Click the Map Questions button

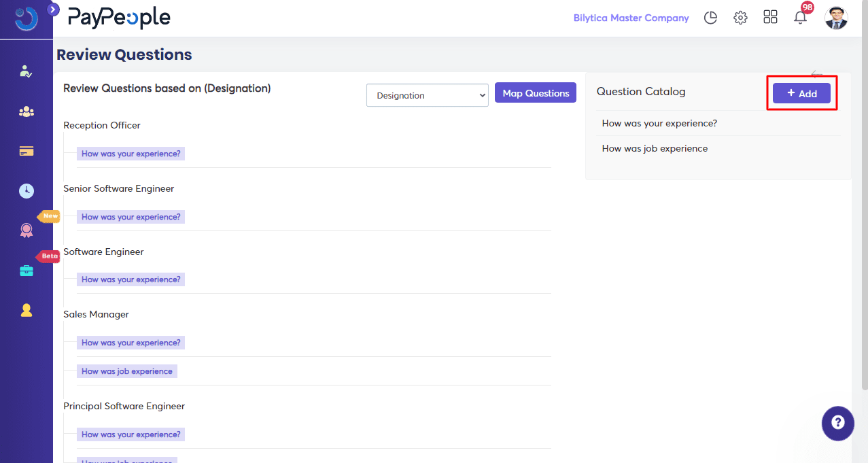(x=535, y=93)
